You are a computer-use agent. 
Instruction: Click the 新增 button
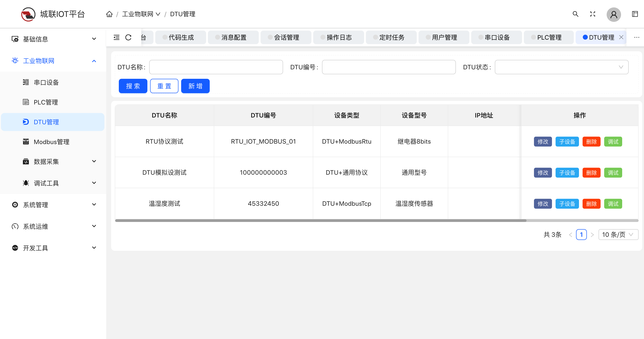point(195,86)
